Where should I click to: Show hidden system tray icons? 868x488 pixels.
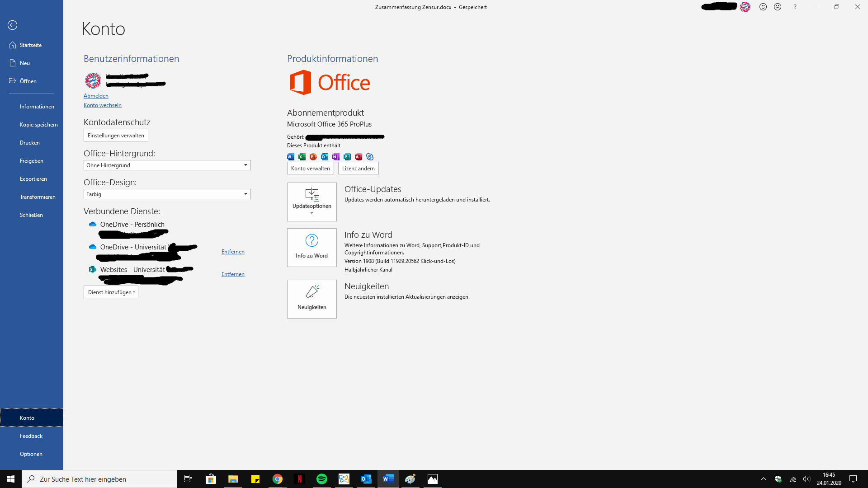coord(764,479)
